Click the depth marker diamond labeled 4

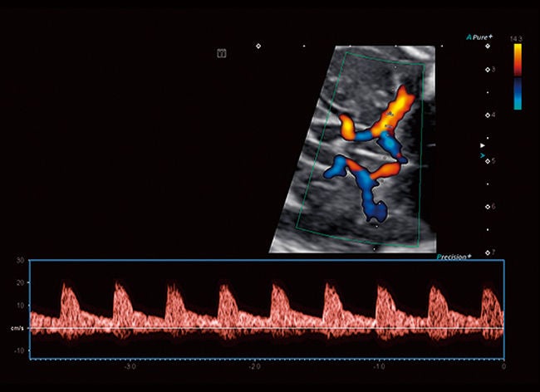(488, 115)
